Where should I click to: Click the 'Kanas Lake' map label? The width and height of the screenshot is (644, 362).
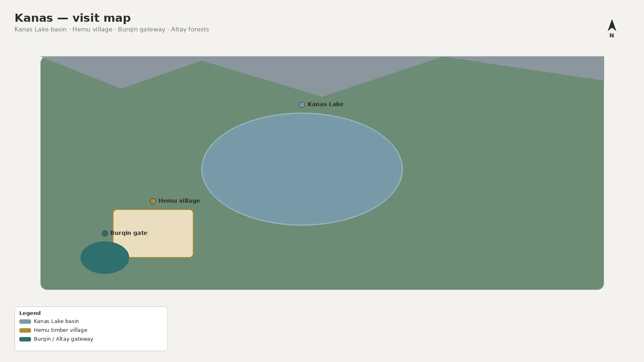pyautogui.click(x=325, y=104)
